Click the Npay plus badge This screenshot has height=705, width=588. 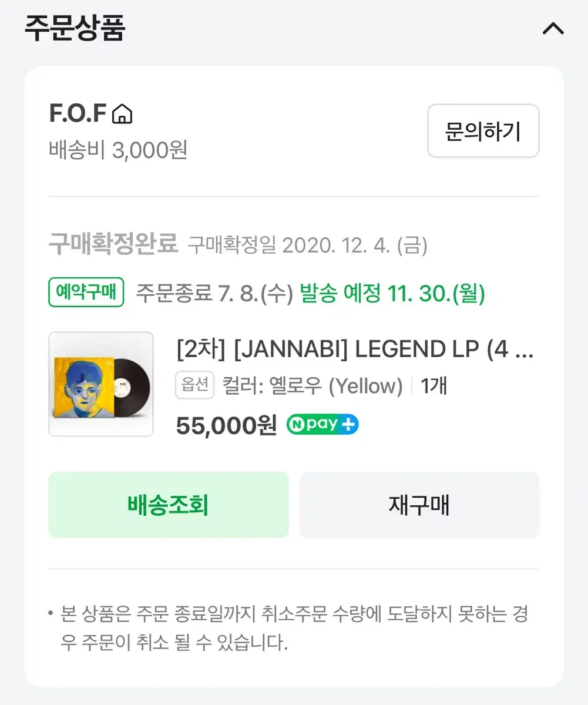tap(322, 424)
